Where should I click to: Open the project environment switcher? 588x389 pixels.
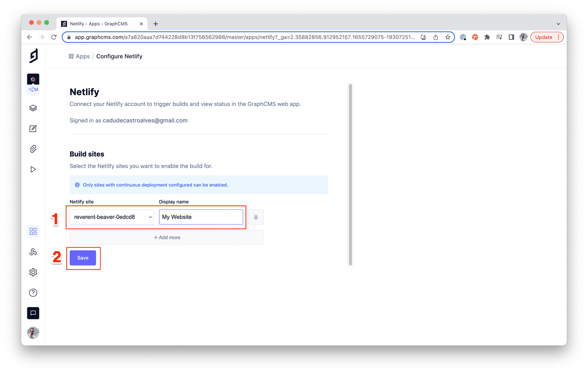(x=33, y=83)
